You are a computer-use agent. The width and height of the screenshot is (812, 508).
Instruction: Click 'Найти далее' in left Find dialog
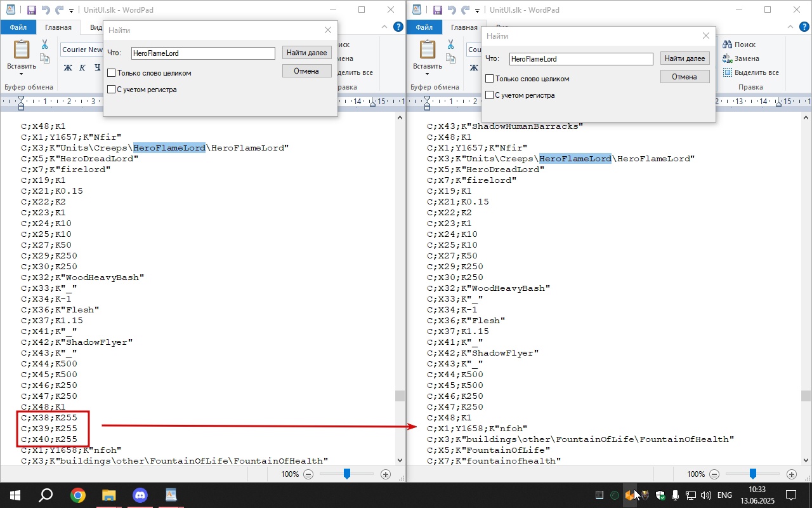pyautogui.click(x=307, y=53)
